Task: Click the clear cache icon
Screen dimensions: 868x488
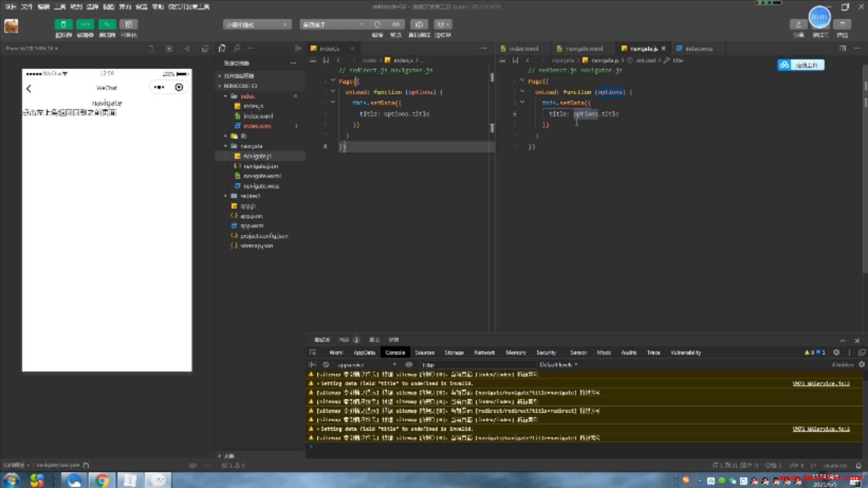Action: coord(443,24)
